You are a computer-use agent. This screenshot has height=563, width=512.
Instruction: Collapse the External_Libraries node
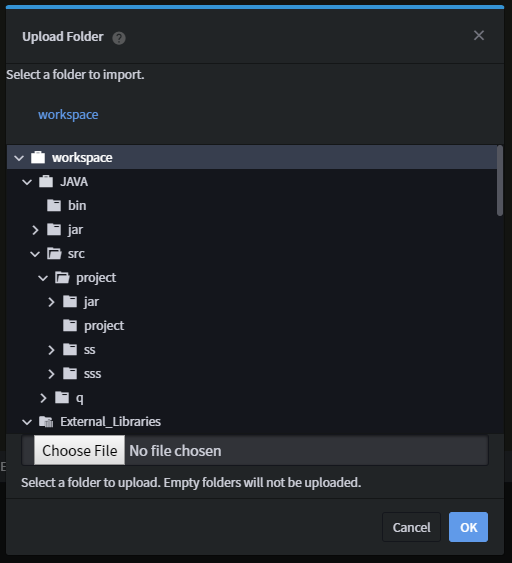27,422
